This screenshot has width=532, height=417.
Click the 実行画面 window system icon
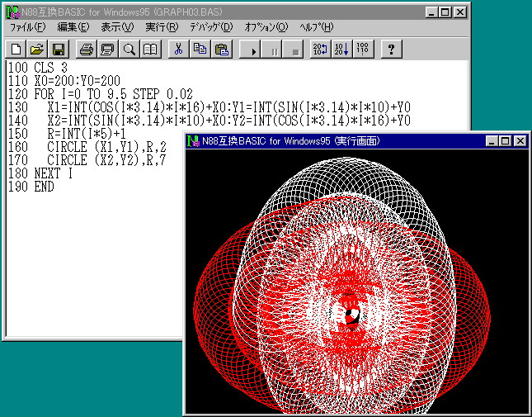tap(193, 141)
